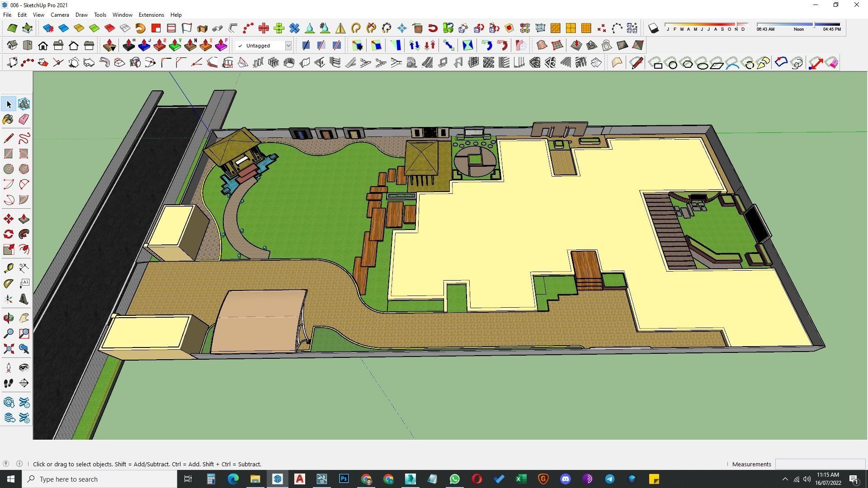Expand hidden system tray icons
The width and height of the screenshot is (868, 488).
coord(785,479)
